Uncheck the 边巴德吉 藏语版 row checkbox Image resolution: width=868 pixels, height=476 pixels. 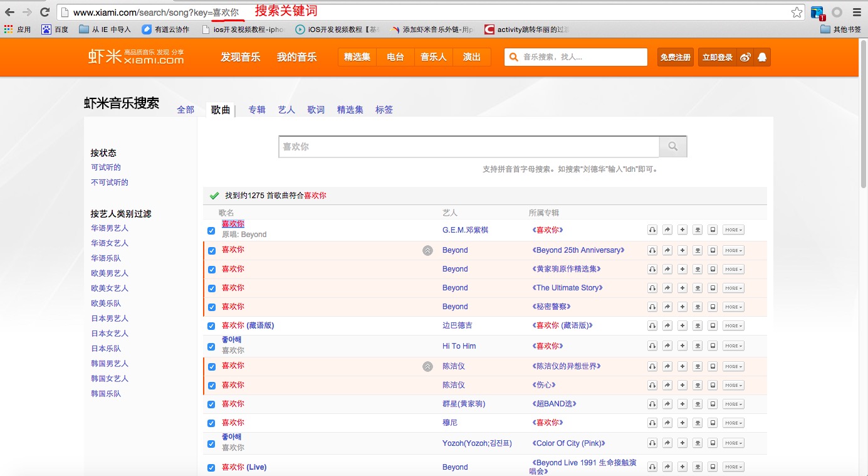211,326
